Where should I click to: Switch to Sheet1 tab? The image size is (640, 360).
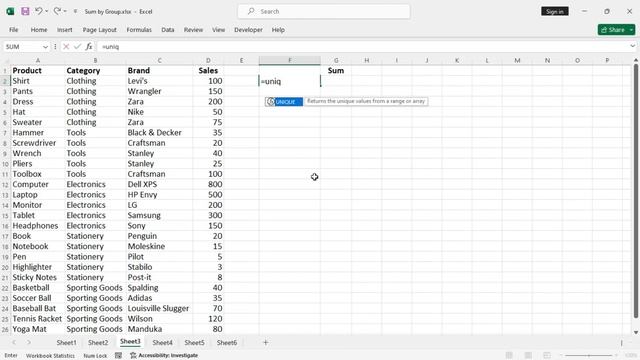[x=66, y=342]
